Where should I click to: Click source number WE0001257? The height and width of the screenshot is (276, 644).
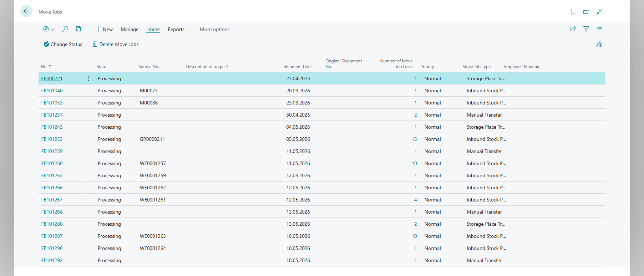click(x=153, y=163)
